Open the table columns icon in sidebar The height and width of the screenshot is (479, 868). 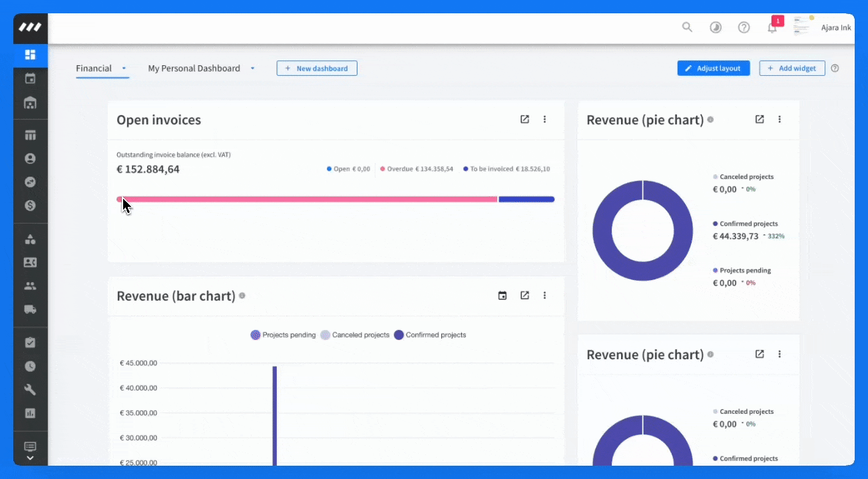coord(30,135)
